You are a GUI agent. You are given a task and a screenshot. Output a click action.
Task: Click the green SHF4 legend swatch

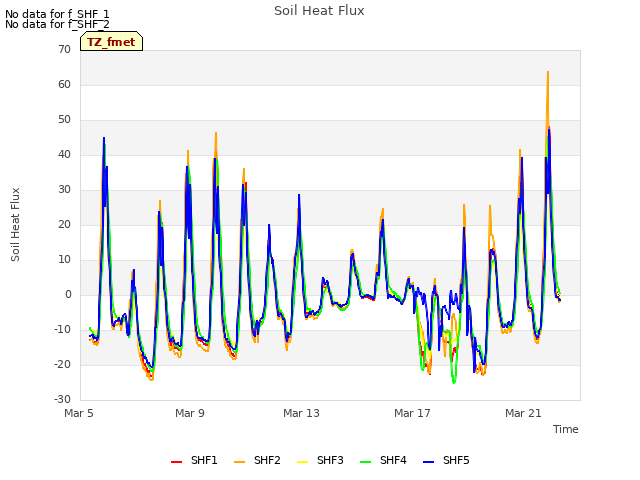point(365,462)
